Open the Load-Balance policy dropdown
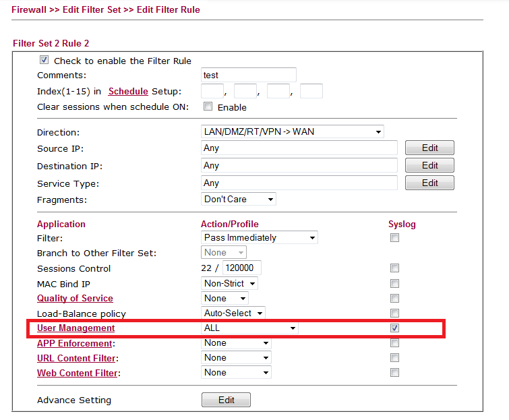The image size is (509, 420). 233,313
